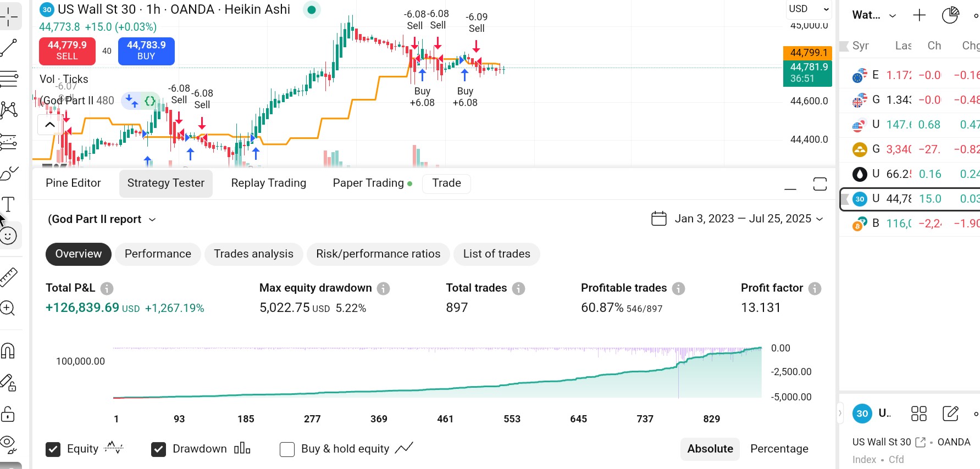Open the XABCD pattern tool
This screenshot has height=469, width=980.
tap(8, 109)
